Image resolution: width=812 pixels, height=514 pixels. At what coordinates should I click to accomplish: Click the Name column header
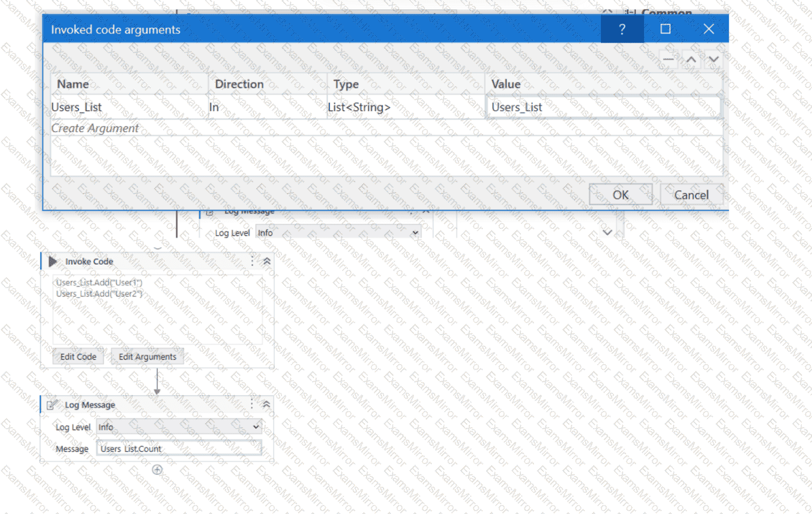click(x=73, y=84)
